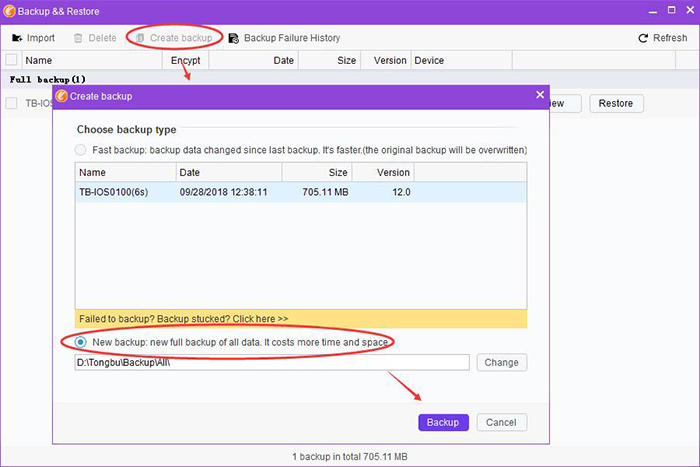Image resolution: width=700 pixels, height=467 pixels.
Task: Maximize the Backup & Restore window
Action: coord(671,10)
